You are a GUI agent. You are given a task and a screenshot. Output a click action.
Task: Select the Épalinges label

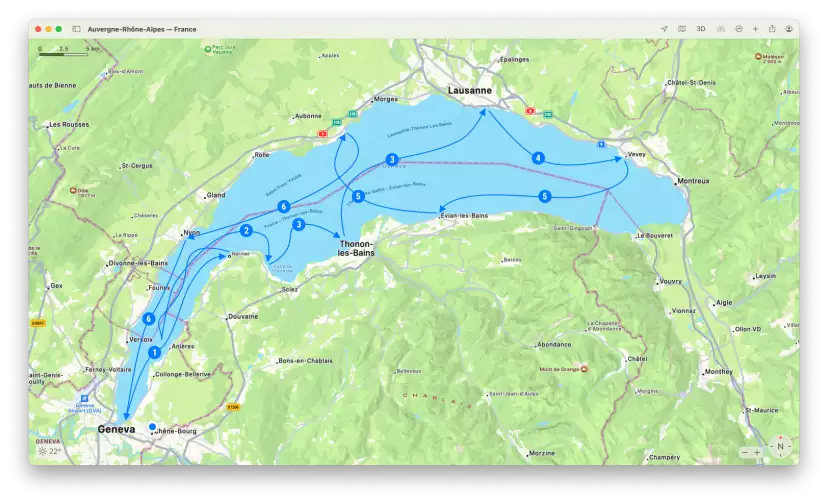click(x=514, y=59)
